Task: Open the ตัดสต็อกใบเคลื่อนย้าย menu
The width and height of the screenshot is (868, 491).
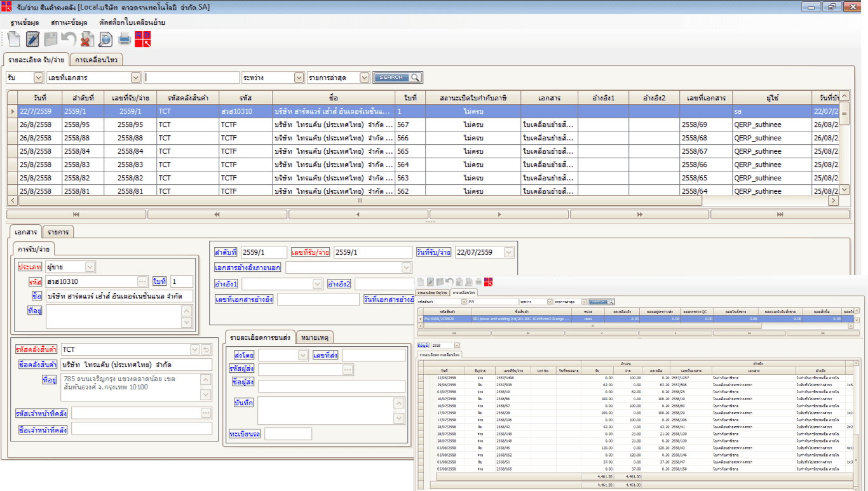Action: tap(132, 22)
